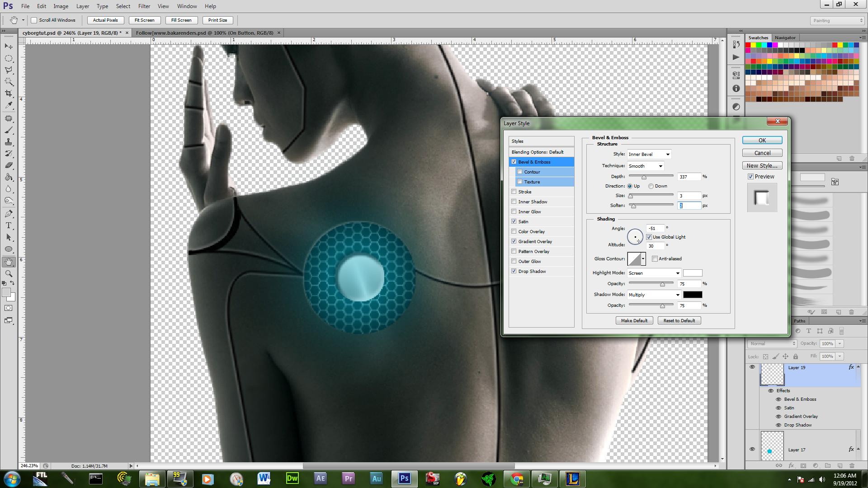Open the Filter menu
The height and width of the screenshot is (488, 868).
click(x=144, y=6)
